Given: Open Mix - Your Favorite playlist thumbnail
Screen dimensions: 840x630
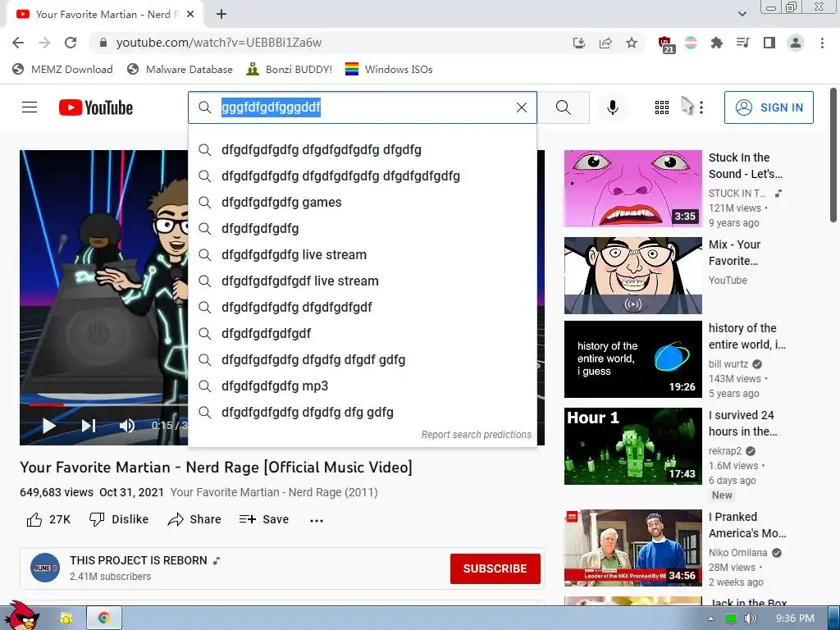Looking at the screenshot, I should (x=632, y=276).
